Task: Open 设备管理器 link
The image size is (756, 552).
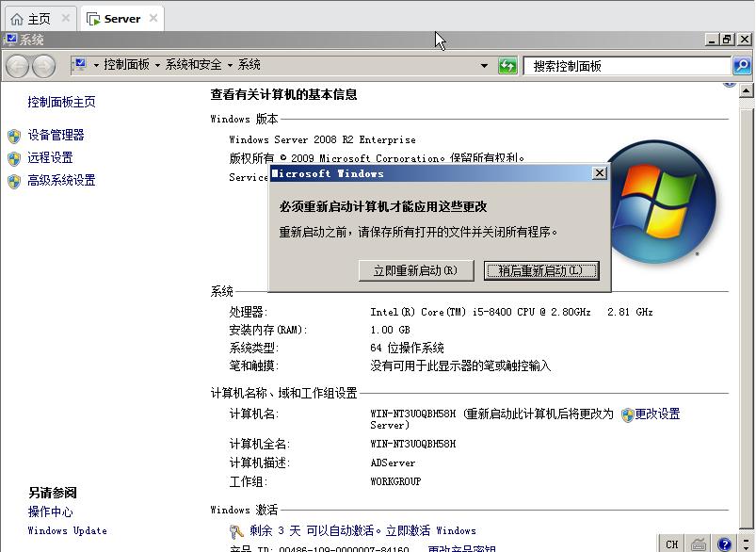Action: [56, 135]
